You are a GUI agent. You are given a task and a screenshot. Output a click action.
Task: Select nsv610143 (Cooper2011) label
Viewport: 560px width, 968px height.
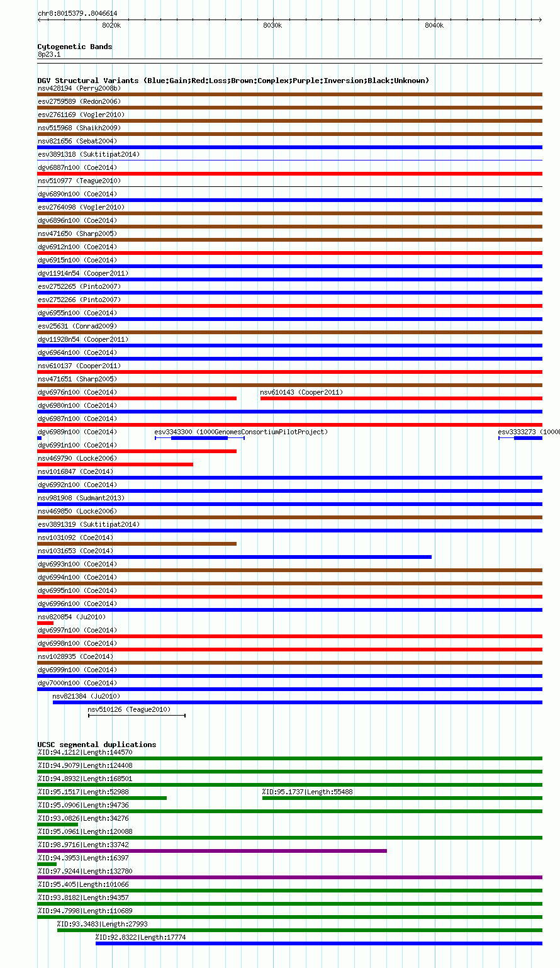[x=302, y=392]
